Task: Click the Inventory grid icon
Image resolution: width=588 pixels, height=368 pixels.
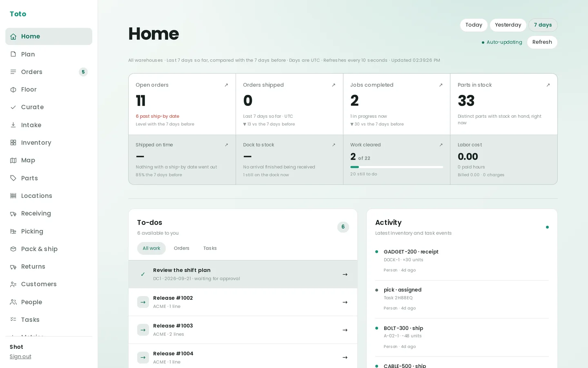Action: [x=13, y=143]
